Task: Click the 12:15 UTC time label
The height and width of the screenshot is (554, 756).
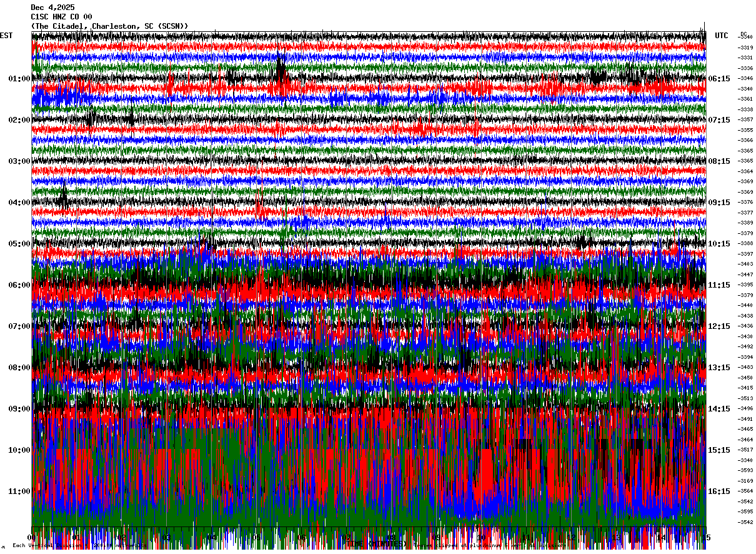Action: coord(719,326)
